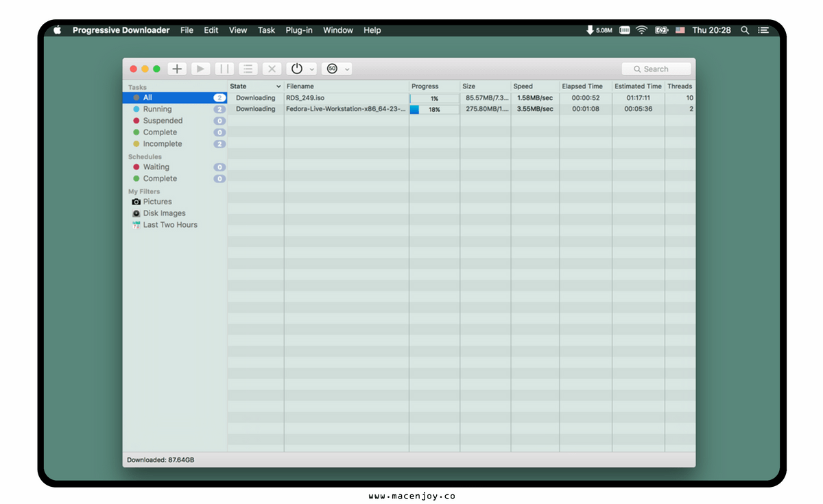This screenshot has height=504, width=823.
Task: Sort by the Speed column header
Action: (535, 86)
